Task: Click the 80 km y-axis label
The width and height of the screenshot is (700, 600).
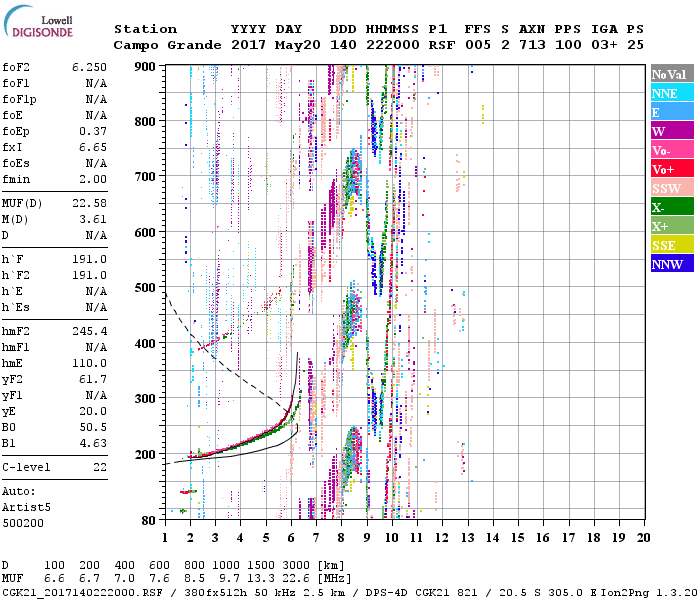Action: click(149, 520)
